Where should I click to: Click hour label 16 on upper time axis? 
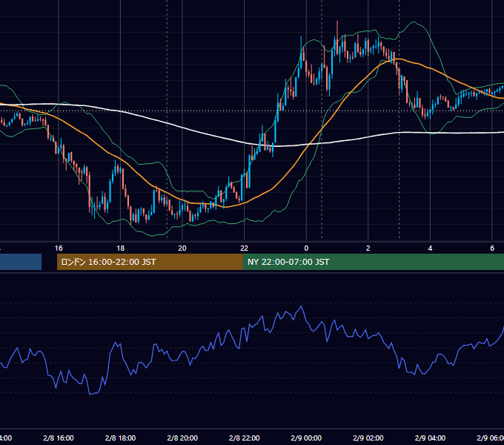[x=59, y=248]
